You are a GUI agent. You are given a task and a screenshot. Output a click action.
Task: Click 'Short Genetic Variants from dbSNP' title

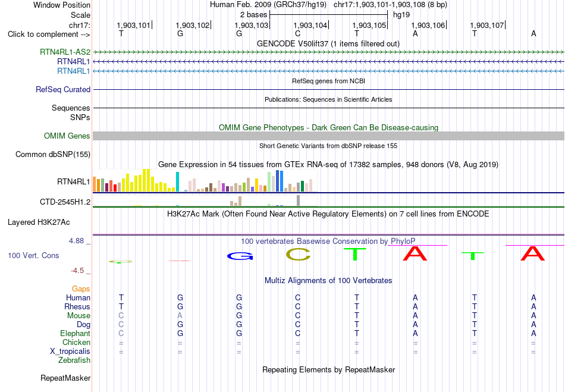[x=328, y=146]
